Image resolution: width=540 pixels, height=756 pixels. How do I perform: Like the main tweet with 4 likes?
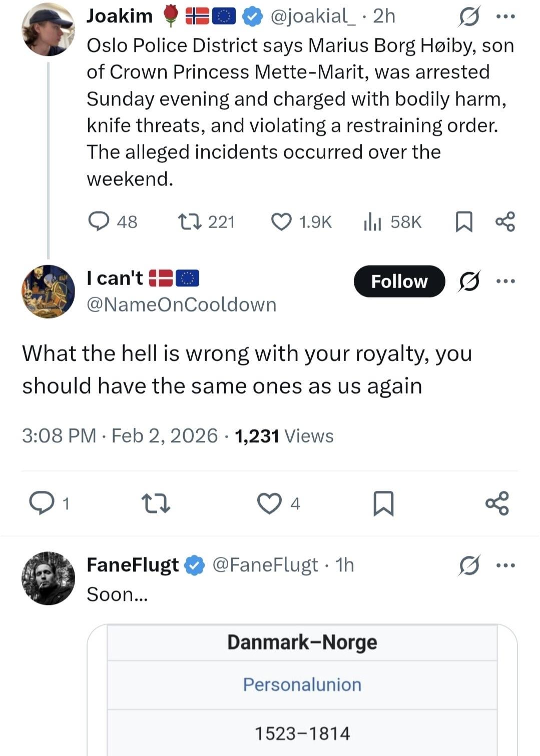pos(269,503)
